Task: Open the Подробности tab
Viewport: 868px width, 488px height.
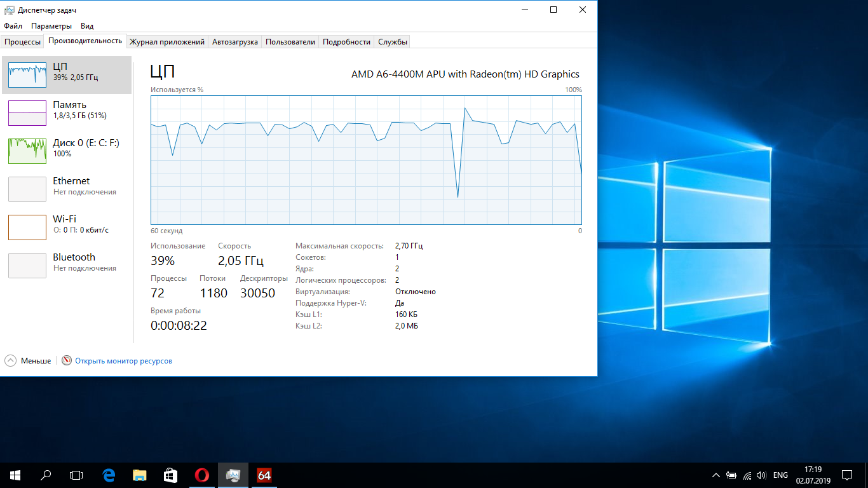Action: [346, 42]
